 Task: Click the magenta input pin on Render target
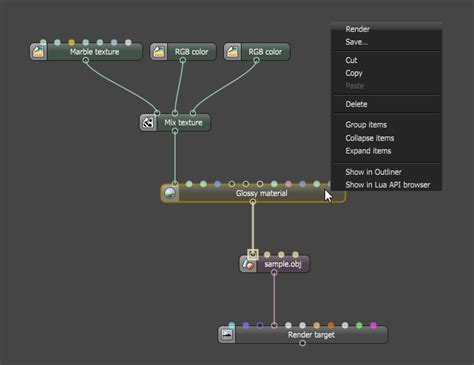(x=373, y=325)
